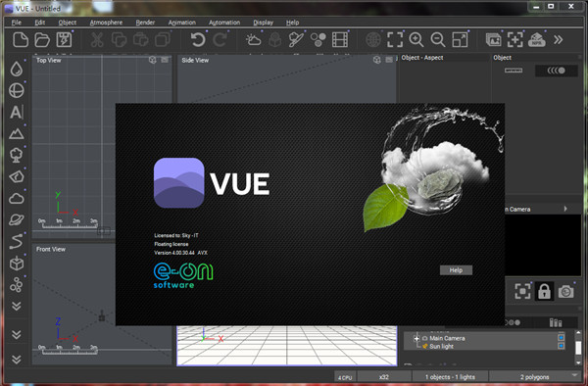
Task: Create a new scene with New File icon
Action: (x=21, y=40)
